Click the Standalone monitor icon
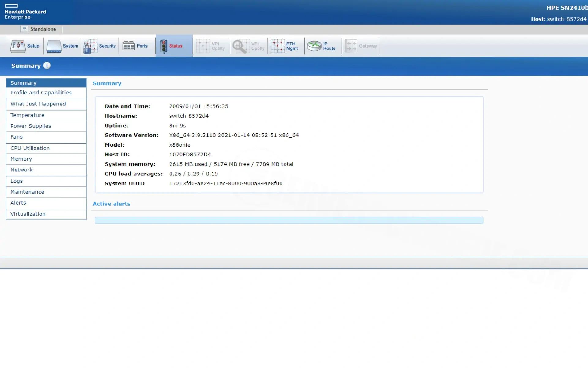 24,29
